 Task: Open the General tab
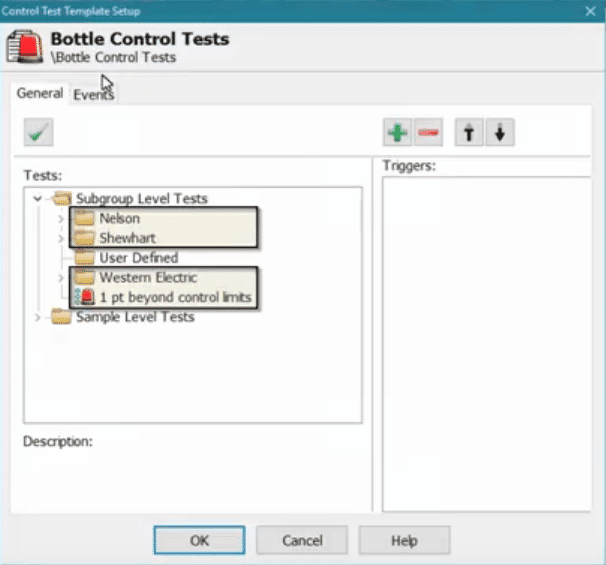tap(39, 93)
